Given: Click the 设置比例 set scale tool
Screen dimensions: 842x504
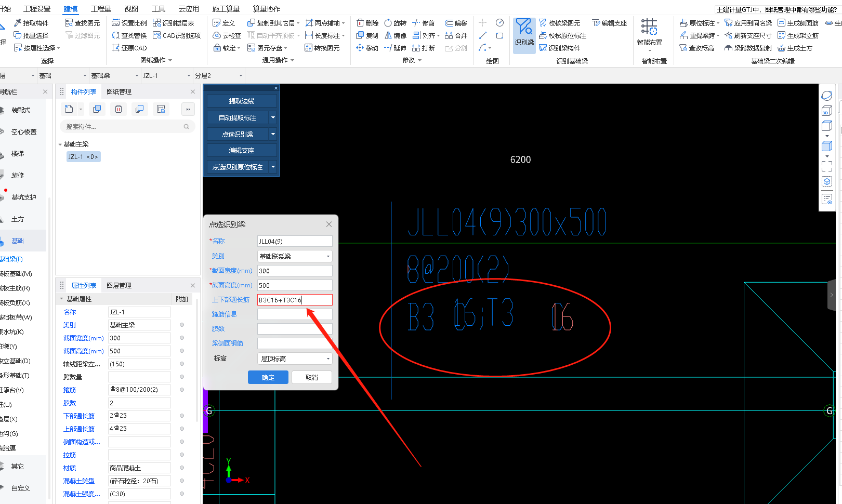Looking at the screenshot, I should [129, 23].
